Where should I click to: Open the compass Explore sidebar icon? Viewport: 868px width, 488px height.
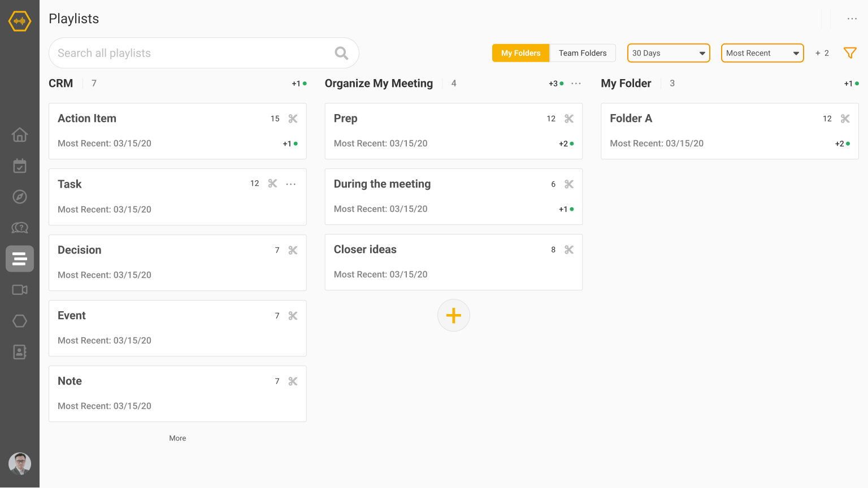(20, 197)
